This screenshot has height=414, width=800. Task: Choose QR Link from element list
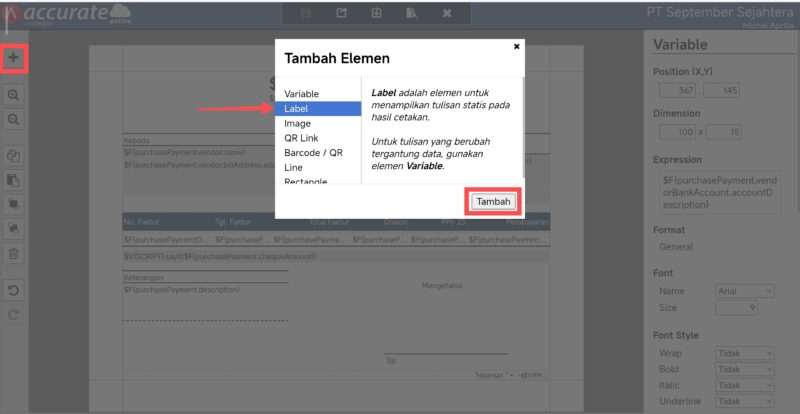[x=301, y=138]
